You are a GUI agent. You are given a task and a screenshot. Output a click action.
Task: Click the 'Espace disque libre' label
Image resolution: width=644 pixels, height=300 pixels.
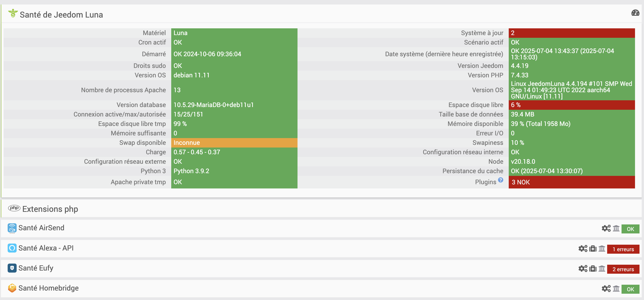(x=475, y=105)
